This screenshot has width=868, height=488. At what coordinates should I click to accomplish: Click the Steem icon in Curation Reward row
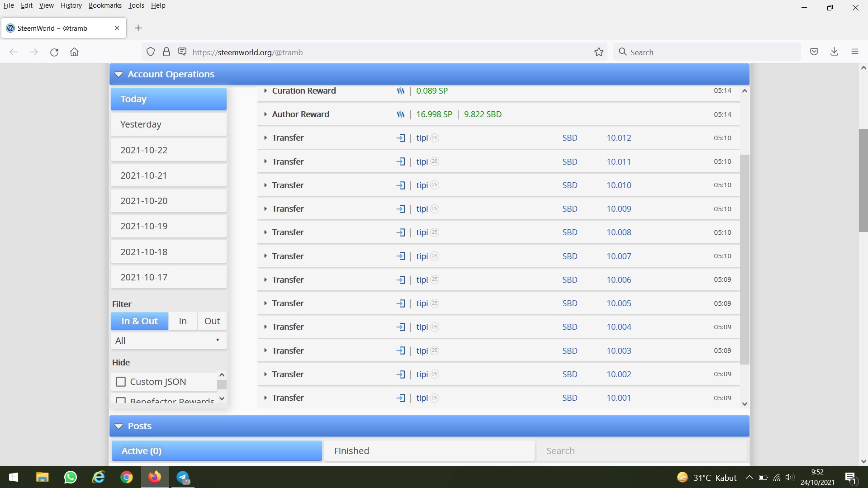click(x=401, y=91)
